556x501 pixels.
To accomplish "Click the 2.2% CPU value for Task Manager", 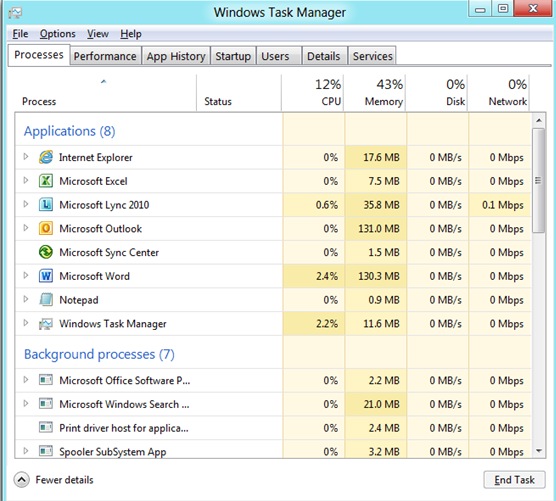I will 327,323.
